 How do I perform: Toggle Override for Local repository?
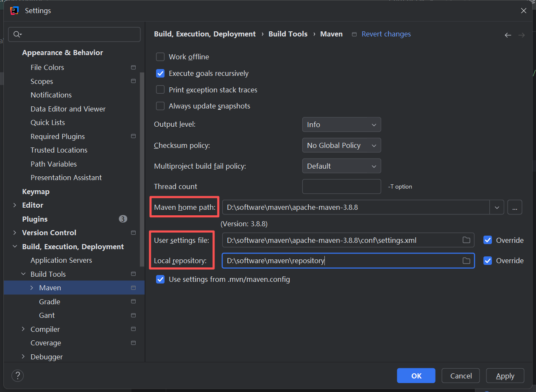pyautogui.click(x=488, y=261)
